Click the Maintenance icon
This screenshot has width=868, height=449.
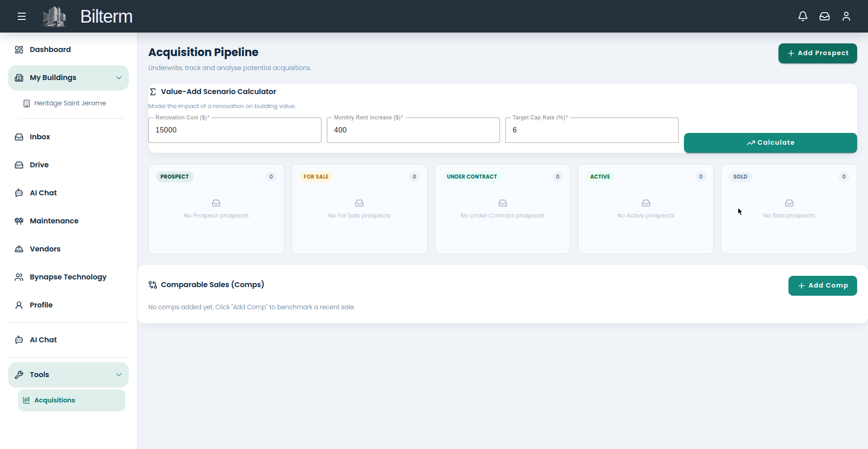(19, 221)
